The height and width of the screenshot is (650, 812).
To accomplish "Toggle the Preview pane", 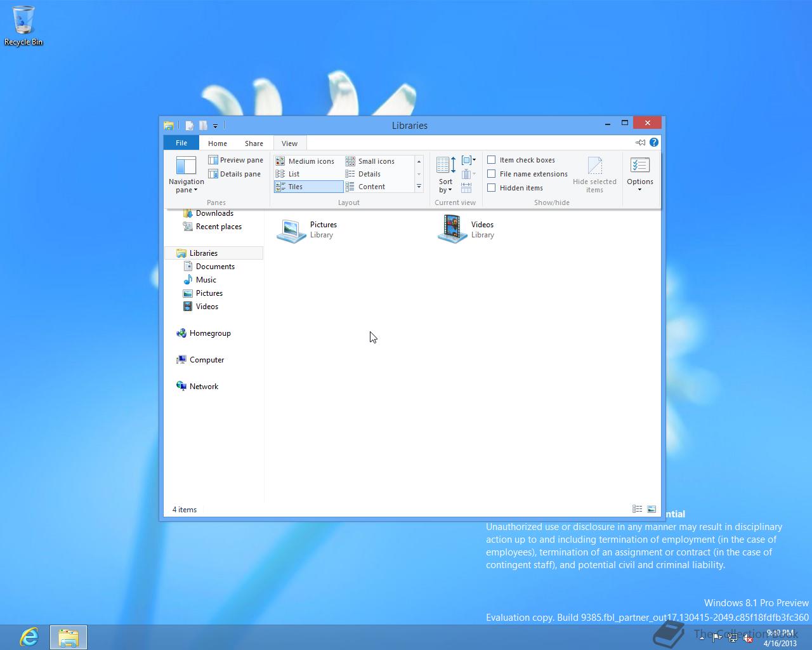I will pos(235,160).
